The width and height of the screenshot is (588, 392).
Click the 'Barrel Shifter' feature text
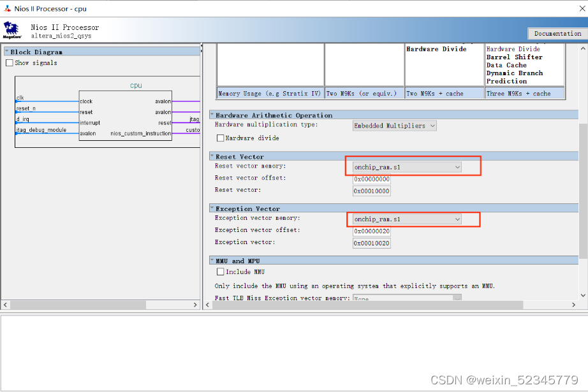tap(515, 57)
